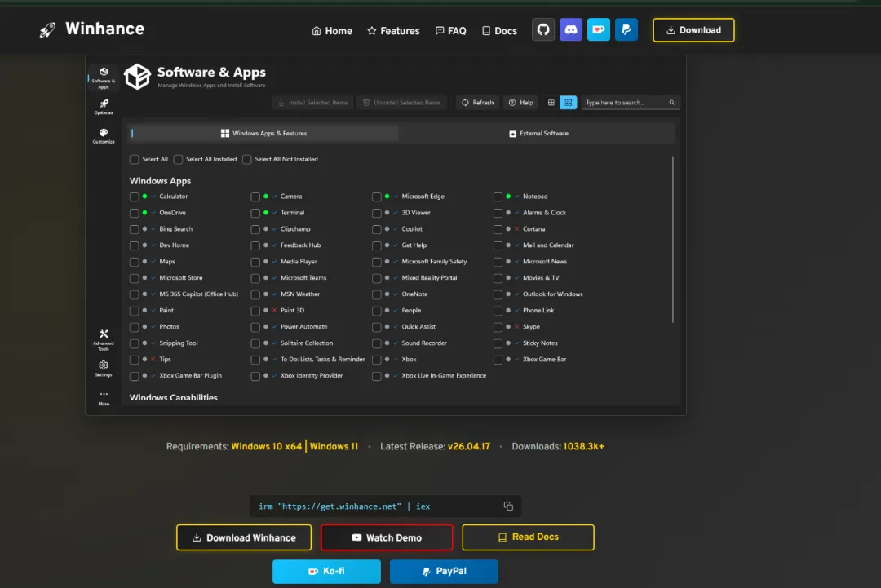Click the Mixed Reality Portal label

click(429, 278)
